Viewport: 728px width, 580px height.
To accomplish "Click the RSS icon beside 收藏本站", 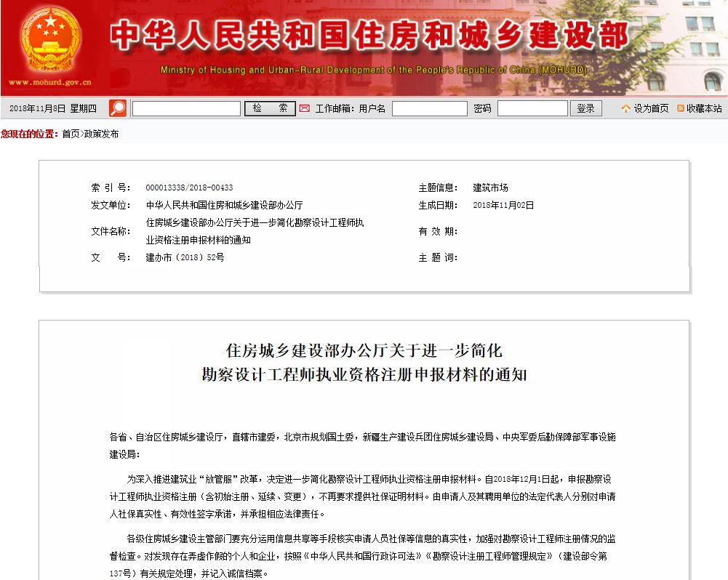I will coord(681,108).
